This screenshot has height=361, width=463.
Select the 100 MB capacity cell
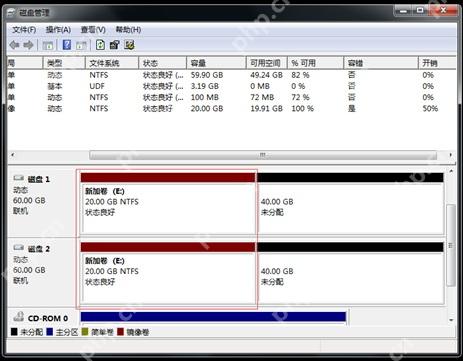[x=205, y=97]
